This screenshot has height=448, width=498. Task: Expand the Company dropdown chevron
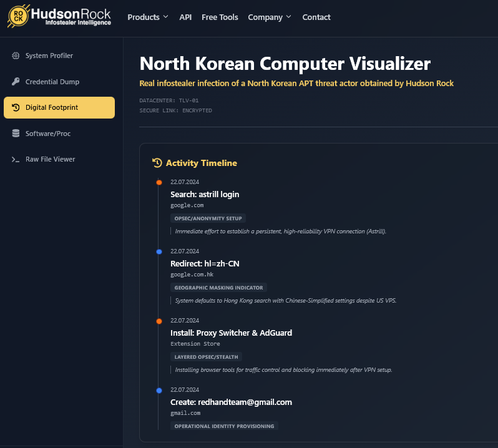point(288,17)
